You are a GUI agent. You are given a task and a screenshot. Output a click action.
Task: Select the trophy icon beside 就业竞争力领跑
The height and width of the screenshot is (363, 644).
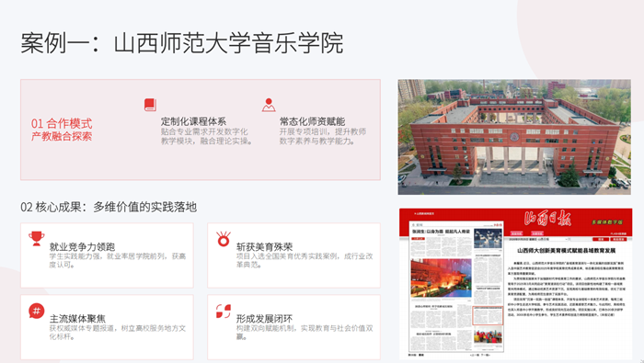37,239
